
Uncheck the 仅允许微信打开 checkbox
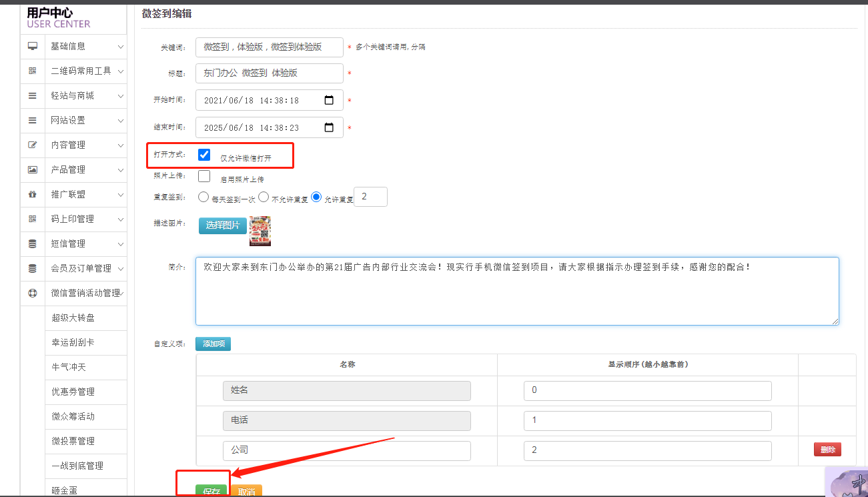coord(204,155)
